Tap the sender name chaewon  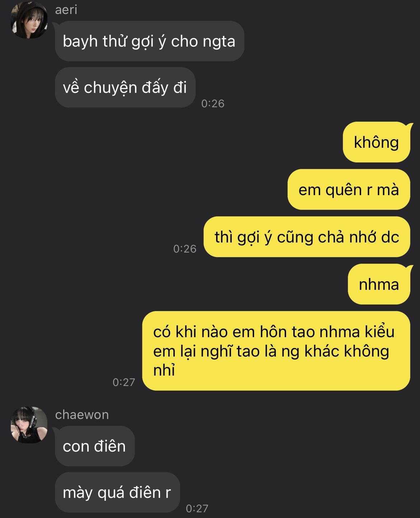point(82,415)
